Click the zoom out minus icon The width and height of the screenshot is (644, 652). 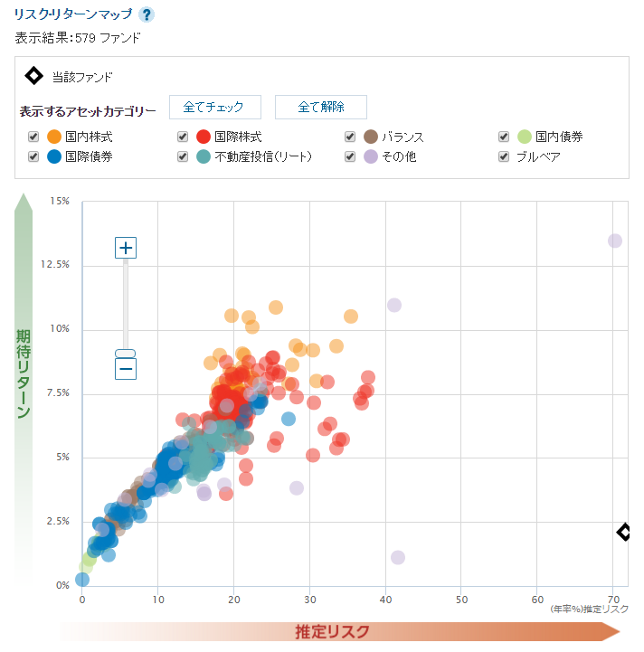[x=126, y=368]
